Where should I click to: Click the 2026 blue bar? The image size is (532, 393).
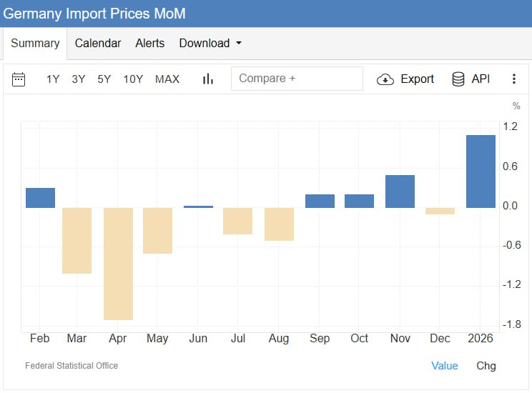481,171
